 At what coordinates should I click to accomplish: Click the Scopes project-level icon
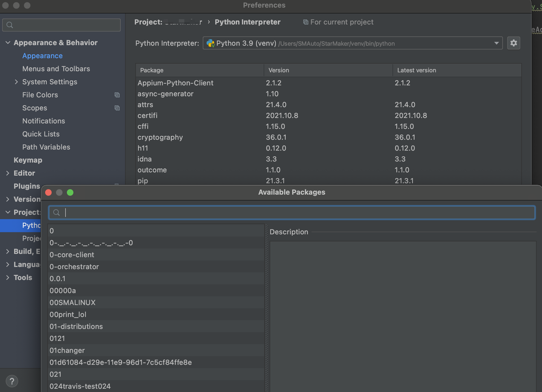tap(117, 108)
